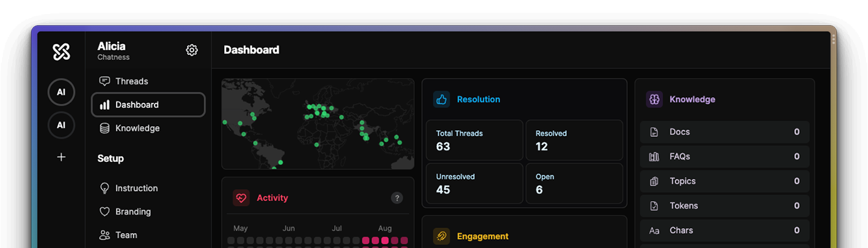Open the Docs knowledge row

[x=725, y=132]
